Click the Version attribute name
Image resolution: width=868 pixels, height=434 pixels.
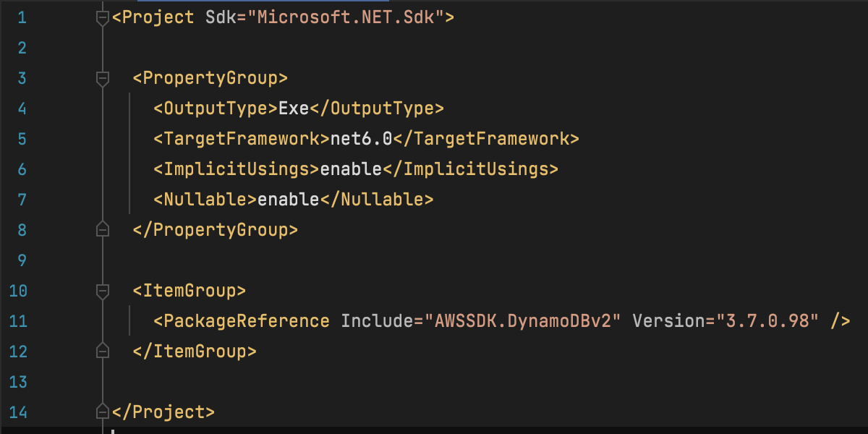[x=669, y=321]
